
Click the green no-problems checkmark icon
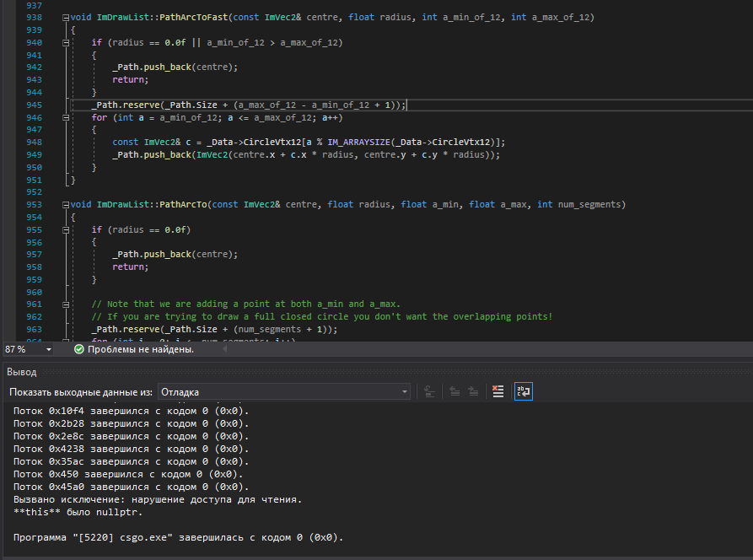click(x=79, y=349)
